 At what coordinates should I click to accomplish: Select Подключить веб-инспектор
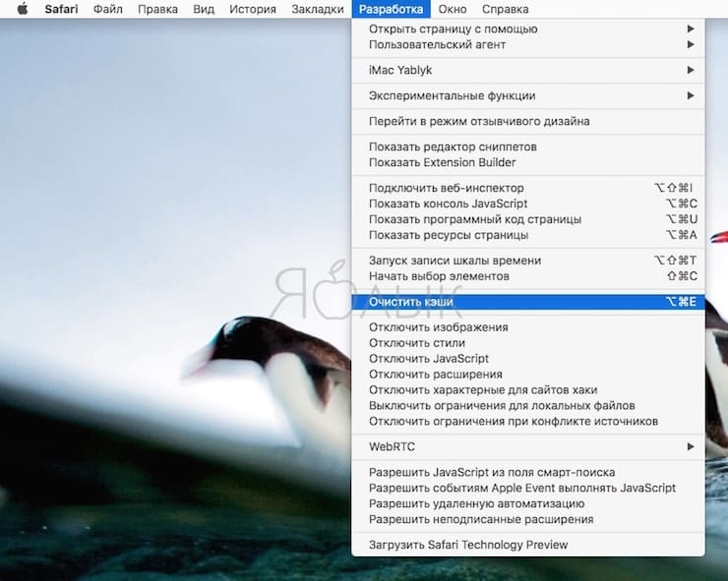click(528, 188)
